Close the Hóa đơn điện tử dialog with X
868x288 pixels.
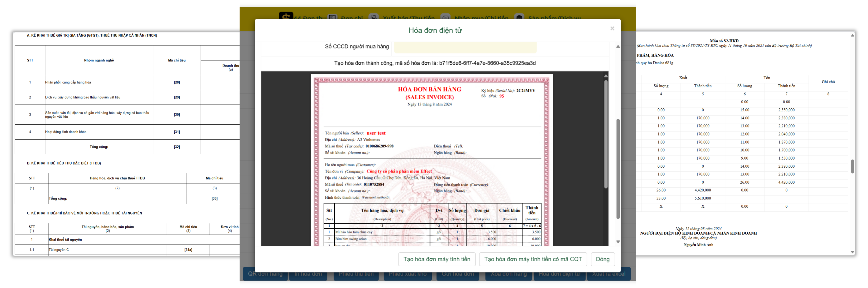[612, 29]
